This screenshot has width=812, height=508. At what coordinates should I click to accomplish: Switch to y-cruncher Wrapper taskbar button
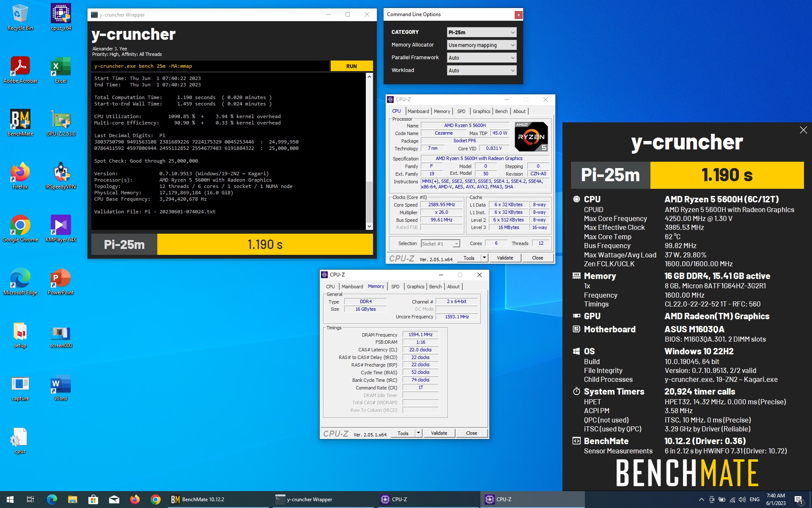click(323, 500)
